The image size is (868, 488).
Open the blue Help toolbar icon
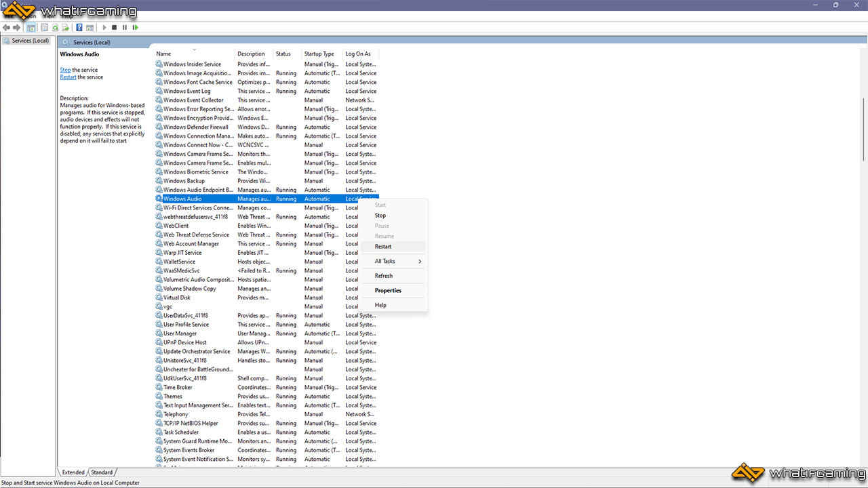pyautogui.click(x=79, y=28)
